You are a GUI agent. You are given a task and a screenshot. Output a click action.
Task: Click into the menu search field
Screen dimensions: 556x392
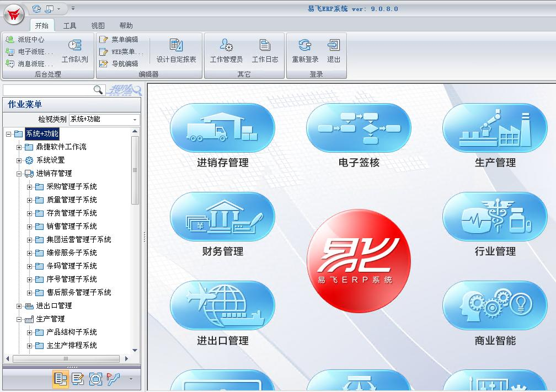(x=47, y=90)
